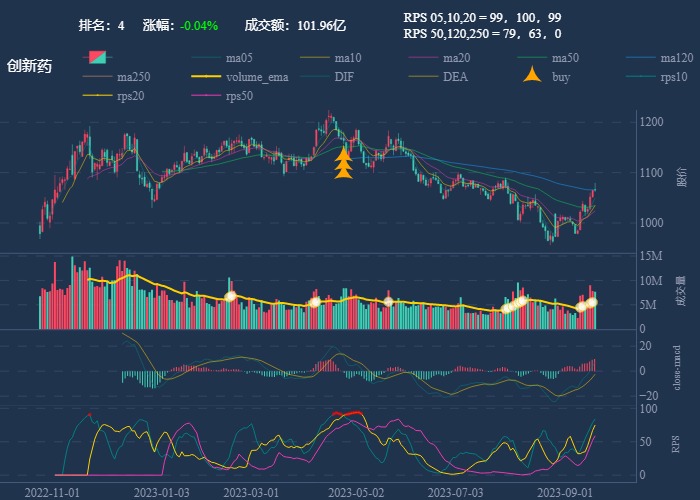The height and width of the screenshot is (500, 700).
Task: Click the 成交额 101.96亿 text
Action: click(295, 25)
